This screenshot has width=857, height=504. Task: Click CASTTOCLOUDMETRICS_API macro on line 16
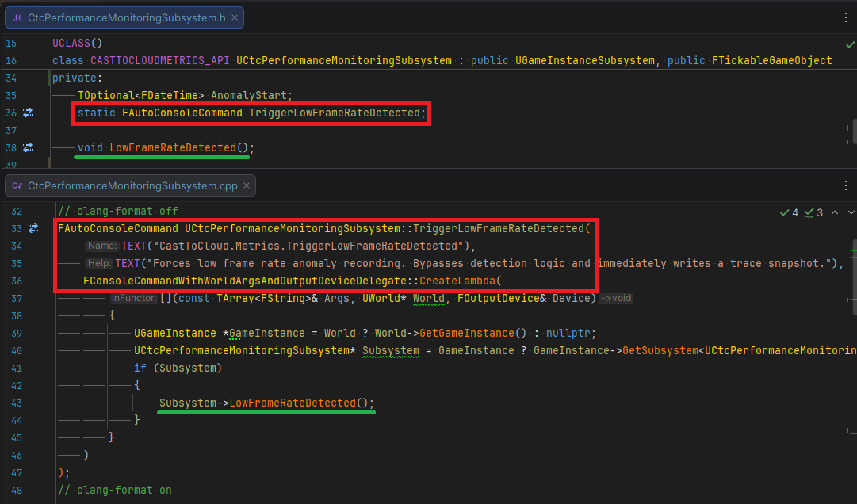tap(160, 60)
